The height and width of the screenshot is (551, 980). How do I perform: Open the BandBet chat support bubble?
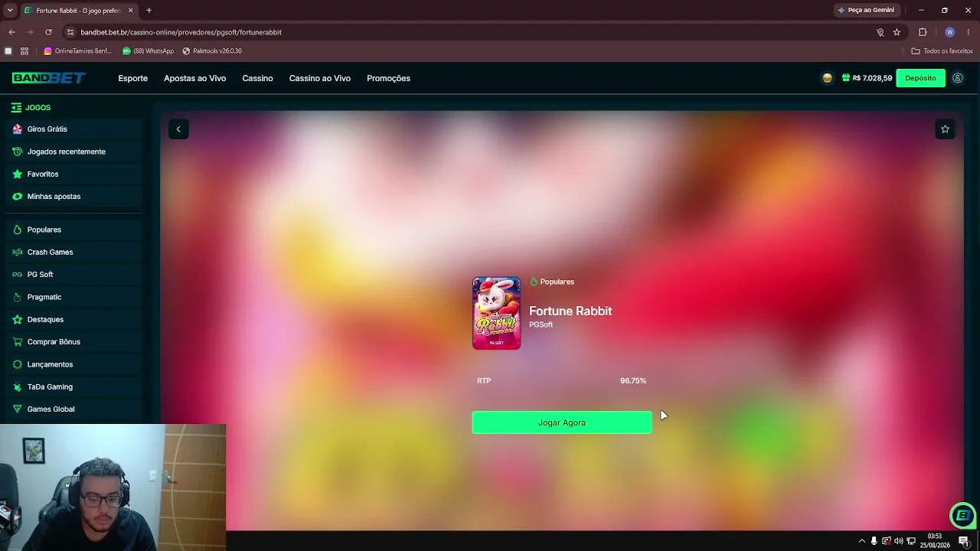[x=962, y=515]
